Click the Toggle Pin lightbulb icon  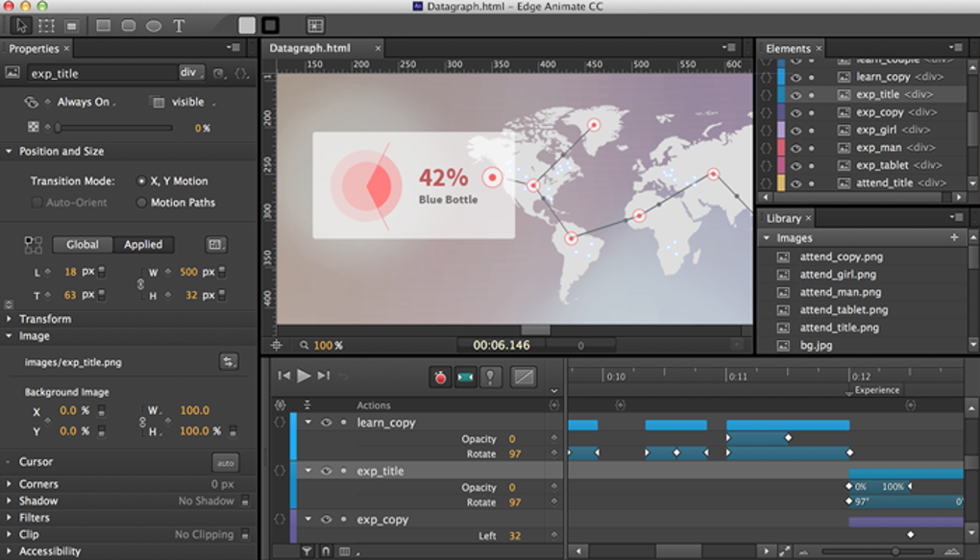point(490,377)
